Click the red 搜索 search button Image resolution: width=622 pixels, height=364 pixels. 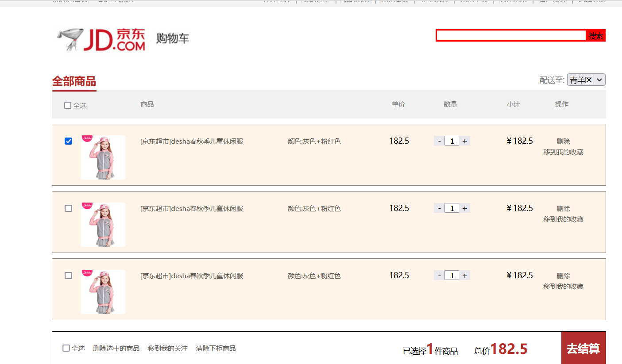[596, 35]
